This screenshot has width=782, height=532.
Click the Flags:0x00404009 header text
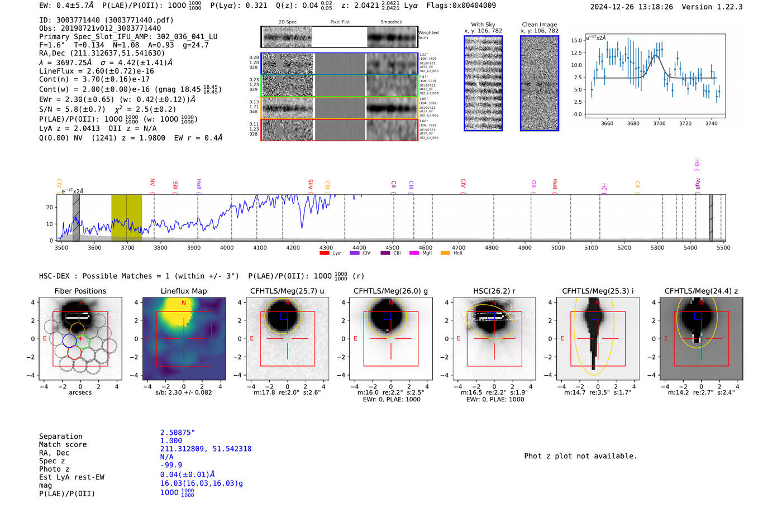(461, 6)
